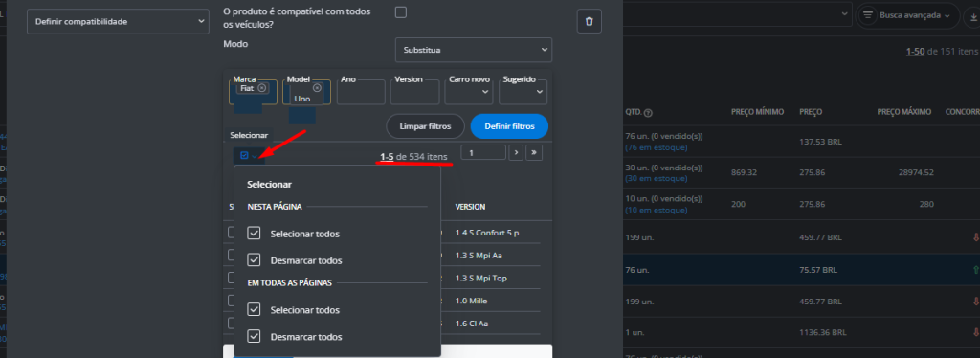This screenshot has height=358, width=980.
Task: Tick the checkbox of 1.3 S Mpi Top row
Action: (231, 278)
